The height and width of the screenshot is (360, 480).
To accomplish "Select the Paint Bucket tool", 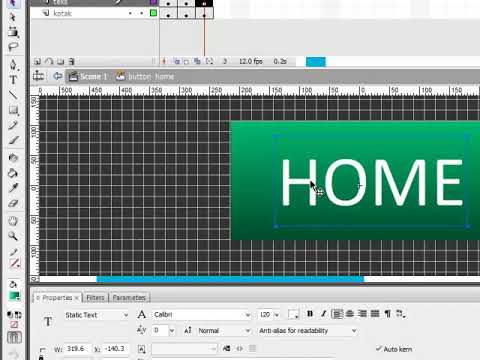I will click(x=13, y=173).
